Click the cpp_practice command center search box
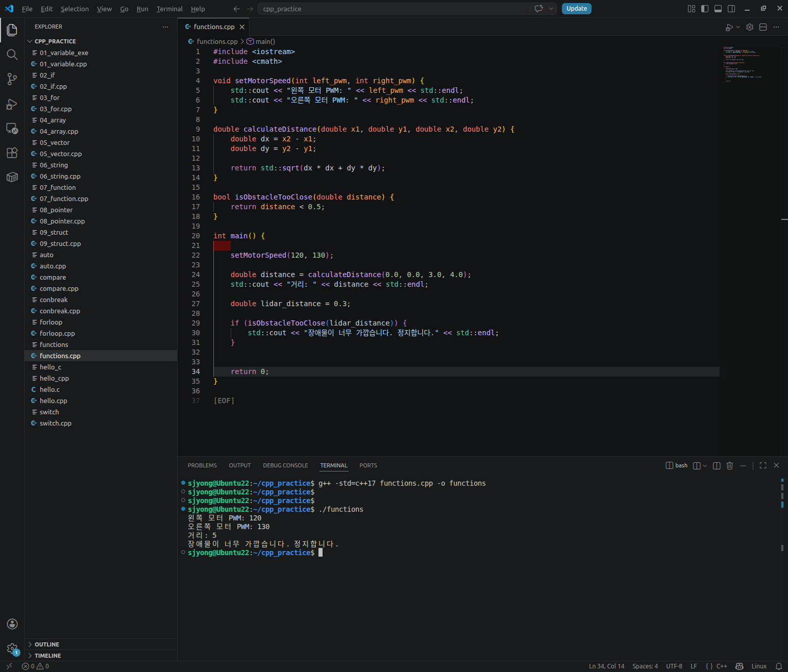The image size is (788, 672). 394,9
